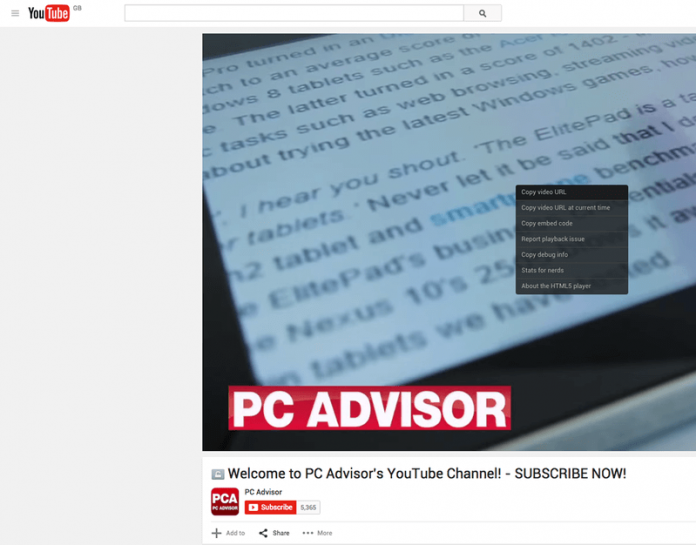Image resolution: width=696 pixels, height=545 pixels.
Task: Expand the More options menu
Action: 317,533
